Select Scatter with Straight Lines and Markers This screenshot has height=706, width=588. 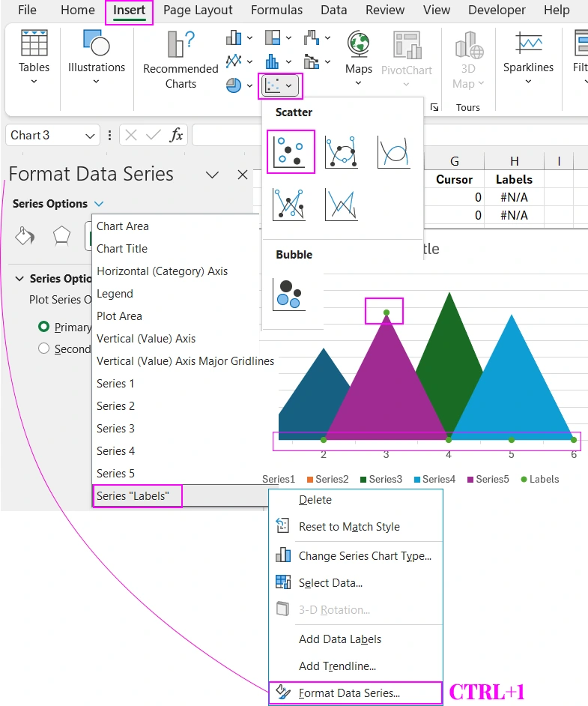(291, 204)
